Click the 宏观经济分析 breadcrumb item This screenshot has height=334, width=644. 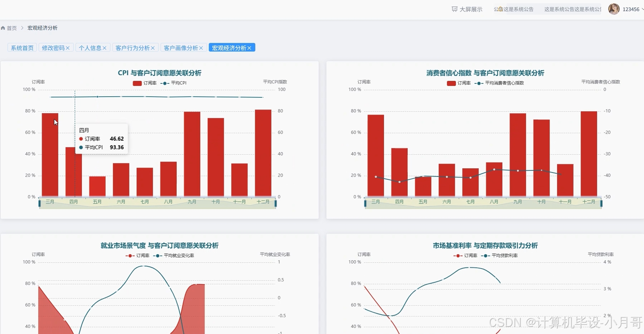pos(43,28)
